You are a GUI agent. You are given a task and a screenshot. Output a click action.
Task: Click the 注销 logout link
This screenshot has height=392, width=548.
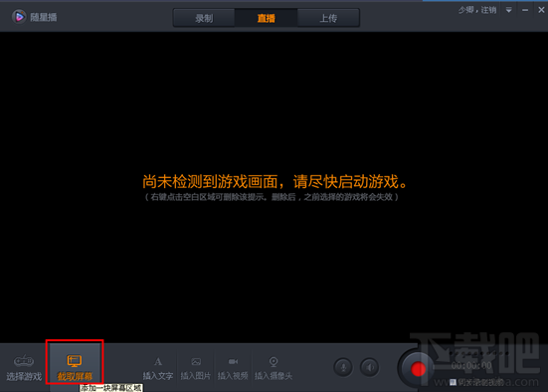coord(488,10)
